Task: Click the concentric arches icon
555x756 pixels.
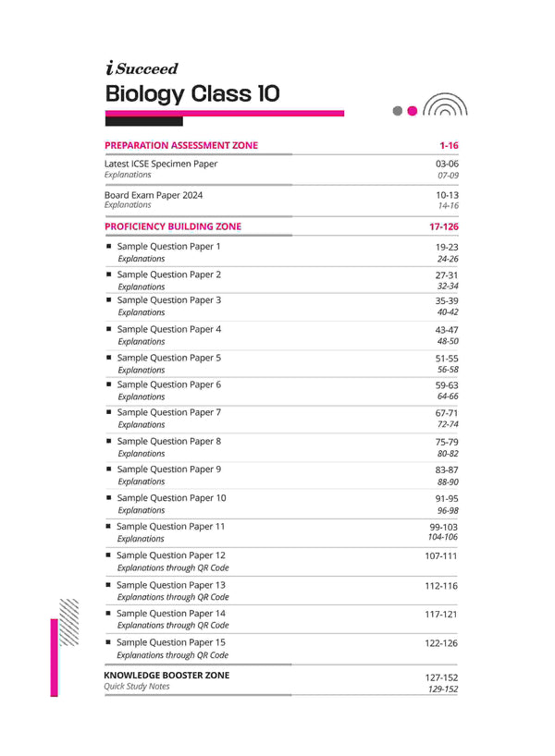Action: [445, 107]
